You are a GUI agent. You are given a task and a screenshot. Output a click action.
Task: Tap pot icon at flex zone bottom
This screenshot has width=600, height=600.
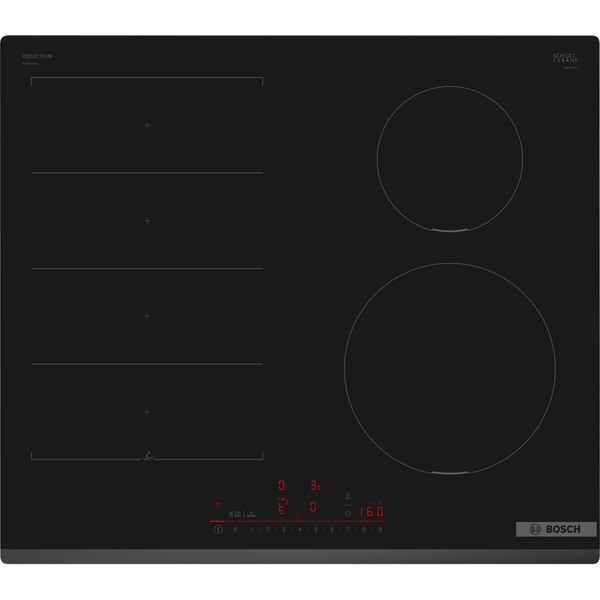148,456
